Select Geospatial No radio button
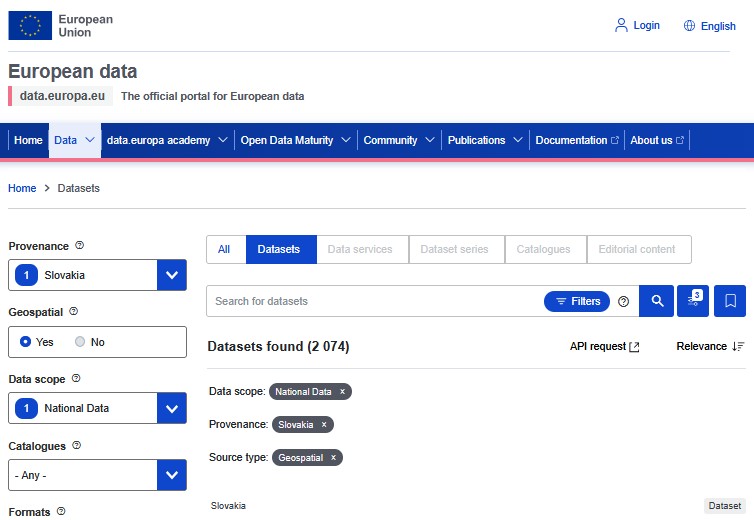754x520 pixels. tap(80, 342)
